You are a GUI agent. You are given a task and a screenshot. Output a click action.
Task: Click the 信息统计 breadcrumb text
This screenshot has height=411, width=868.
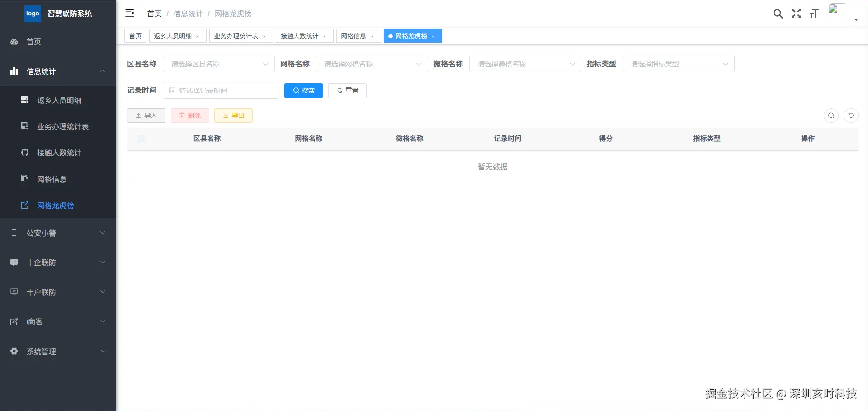pyautogui.click(x=188, y=14)
